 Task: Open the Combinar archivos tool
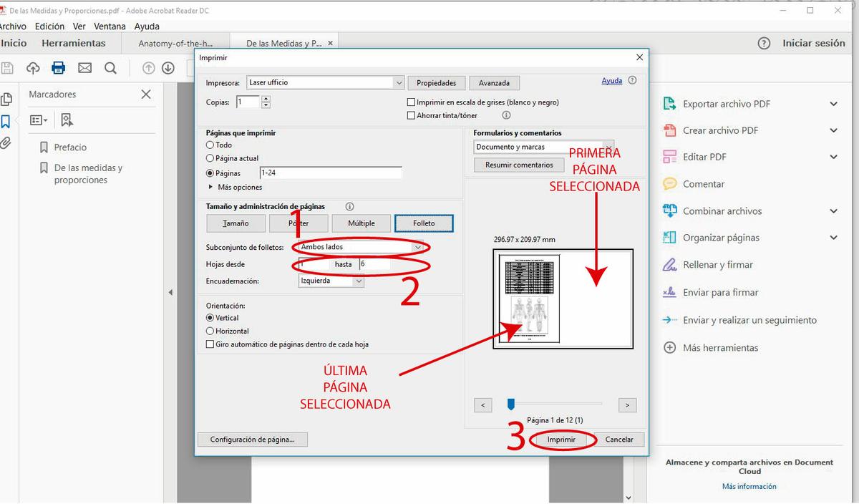722,211
